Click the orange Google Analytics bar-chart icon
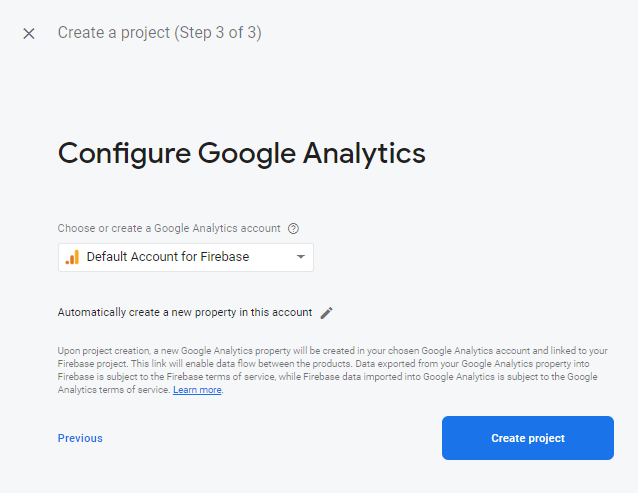Viewport: 638px width, 493px height. pos(72,257)
